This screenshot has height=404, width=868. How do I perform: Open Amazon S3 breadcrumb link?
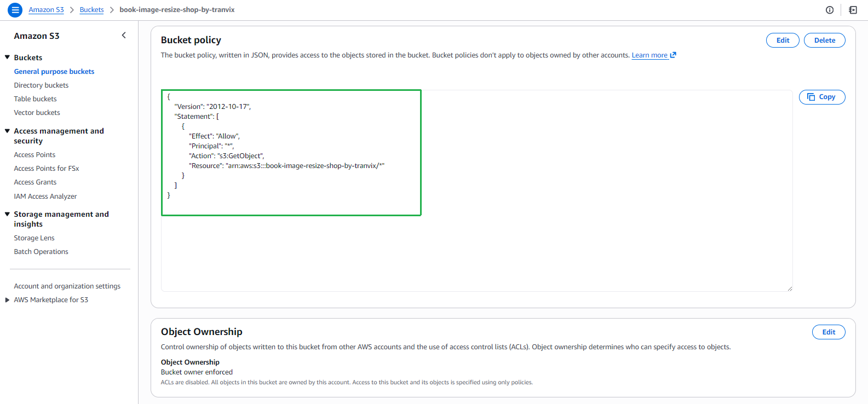(x=46, y=10)
